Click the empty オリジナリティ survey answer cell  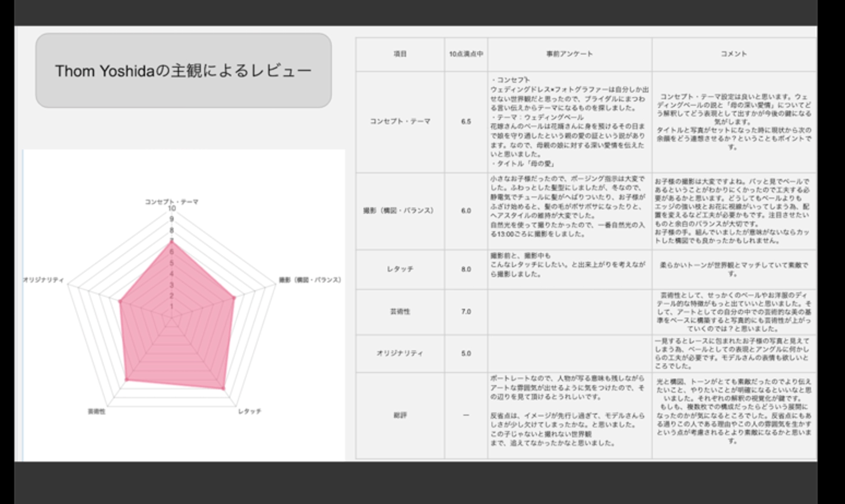[569, 353]
